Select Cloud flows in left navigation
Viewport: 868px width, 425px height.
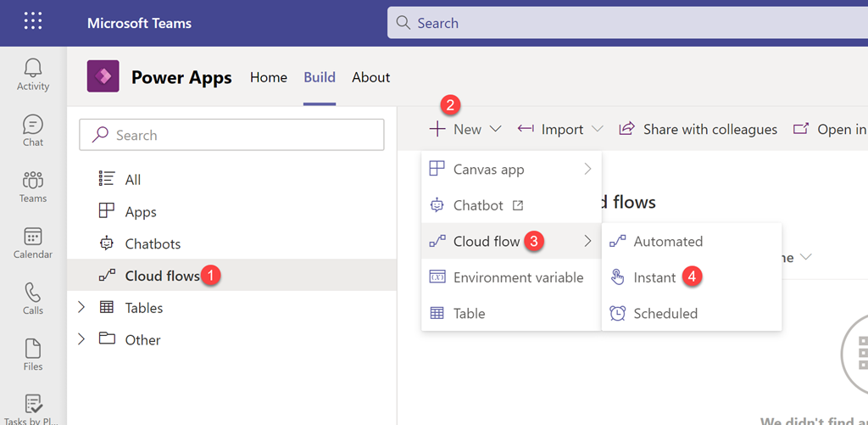pyautogui.click(x=161, y=276)
